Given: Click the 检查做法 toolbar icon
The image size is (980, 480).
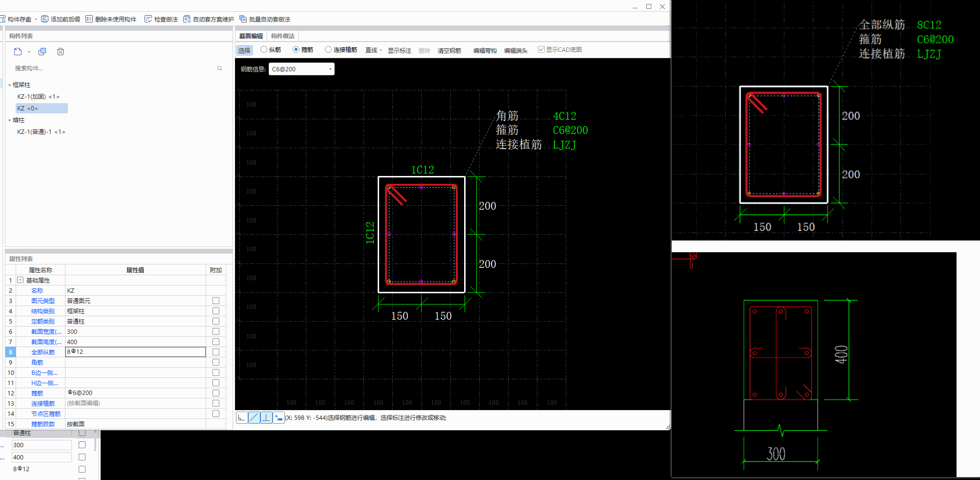Looking at the screenshot, I should [x=148, y=19].
